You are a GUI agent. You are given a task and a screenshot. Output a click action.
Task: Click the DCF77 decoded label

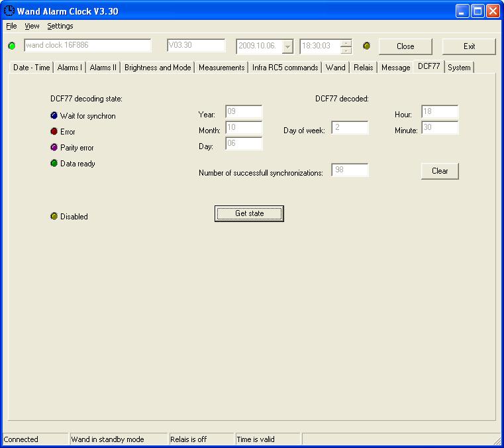pyautogui.click(x=342, y=99)
